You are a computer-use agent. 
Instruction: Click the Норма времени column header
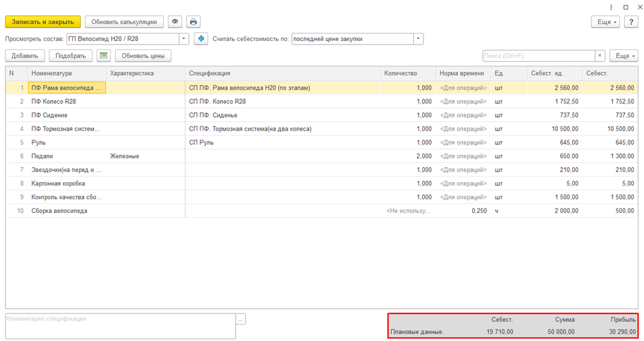pos(463,73)
